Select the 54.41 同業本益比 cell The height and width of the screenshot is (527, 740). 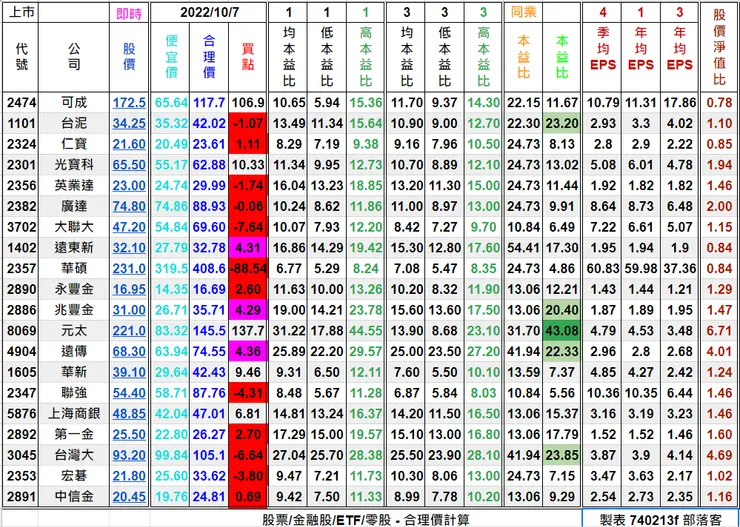coord(523,248)
